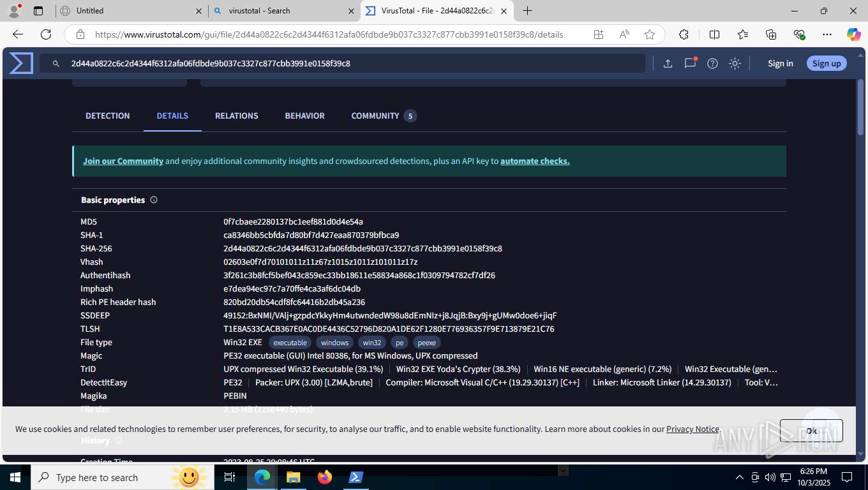The width and height of the screenshot is (868, 490).
Task: Add this page to favorites star
Action: 650,34
